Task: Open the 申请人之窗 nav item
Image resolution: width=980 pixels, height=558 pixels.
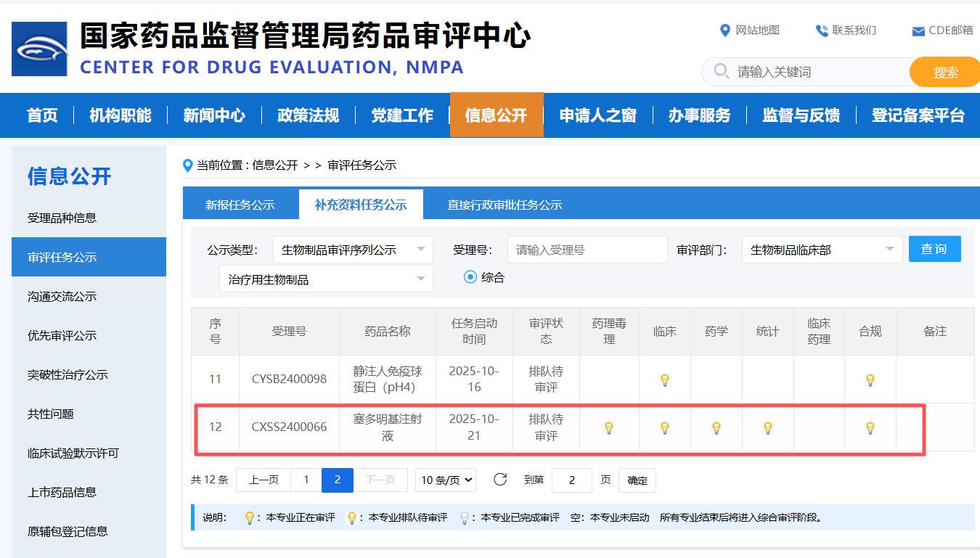Action: click(x=597, y=115)
